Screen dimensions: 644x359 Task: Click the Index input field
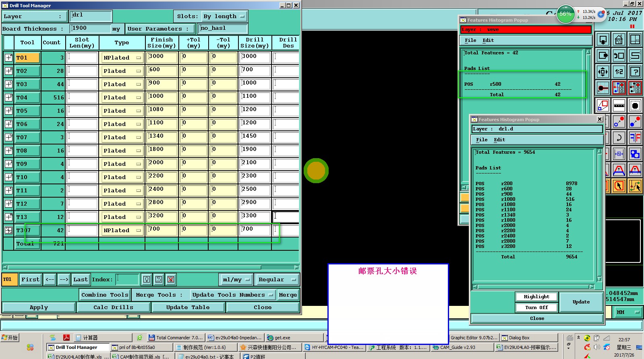click(127, 279)
